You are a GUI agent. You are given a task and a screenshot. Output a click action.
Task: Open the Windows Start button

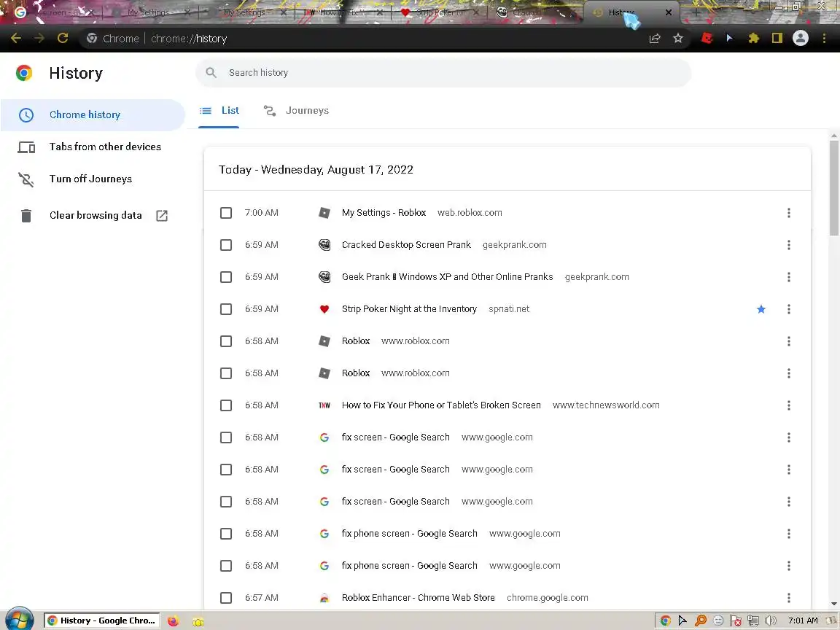coord(19,620)
